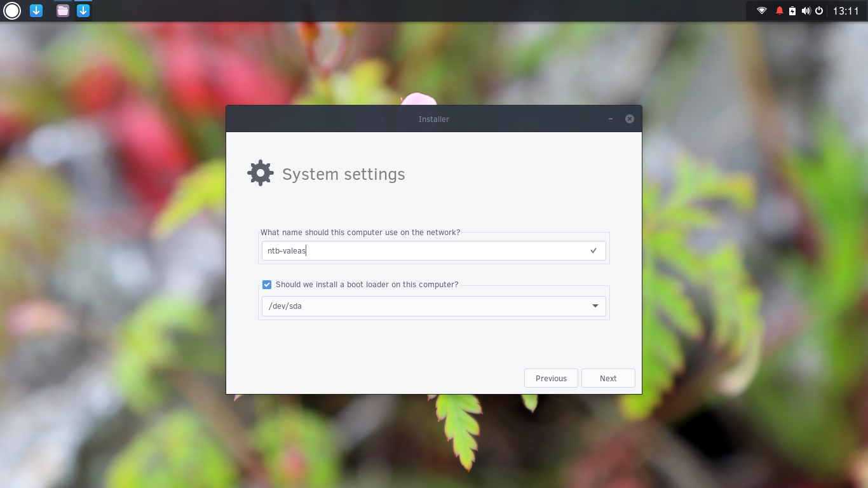Minimize the Installer window
The image size is (868, 488).
[611, 119]
